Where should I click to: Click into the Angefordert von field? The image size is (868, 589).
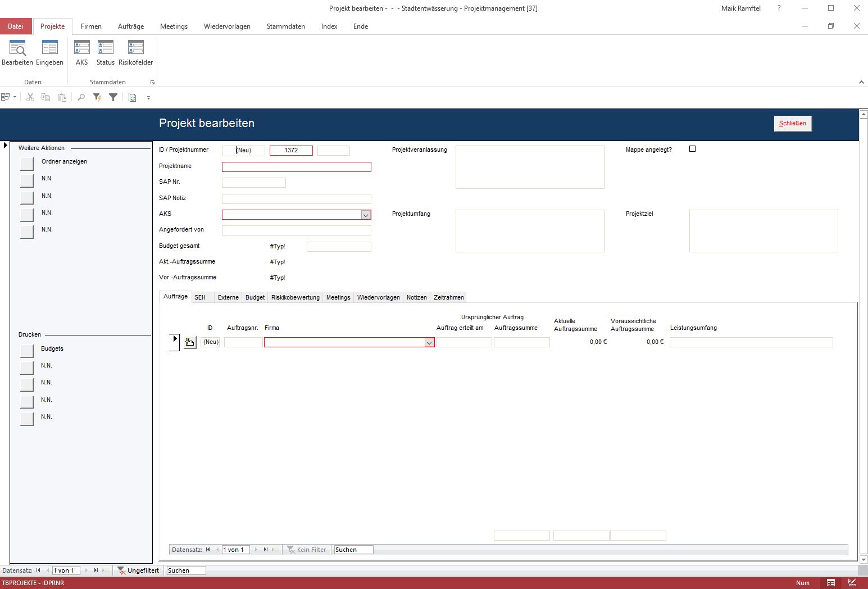[x=297, y=230]
